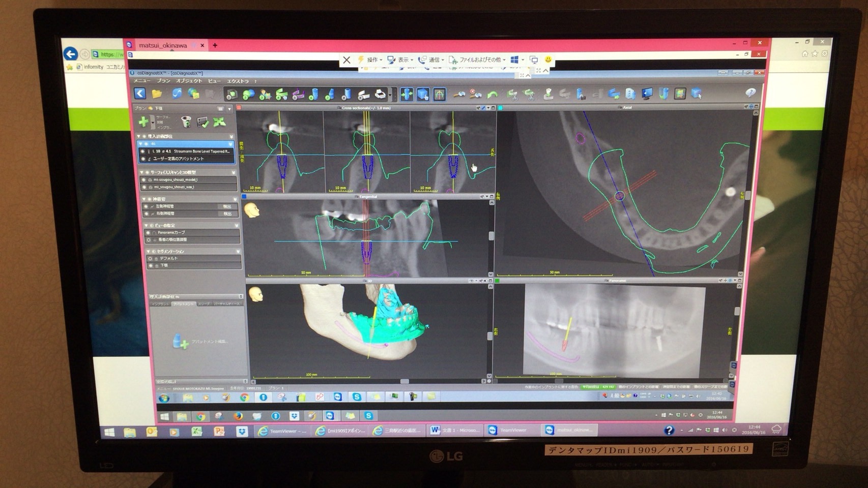Open dataset with the yellow folder icon
The height and width of the screenshot is (488, 868).
(x=157, y=94)
